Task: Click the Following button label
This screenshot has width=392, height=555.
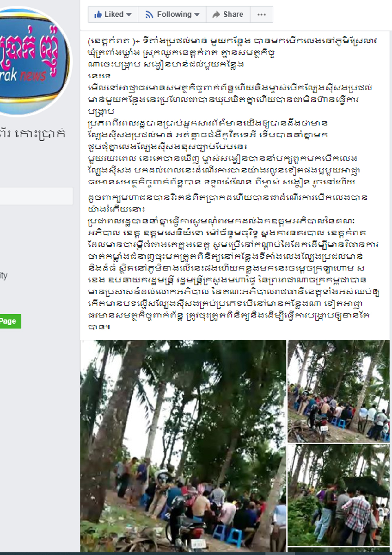Action: click(x=174, y=15)
